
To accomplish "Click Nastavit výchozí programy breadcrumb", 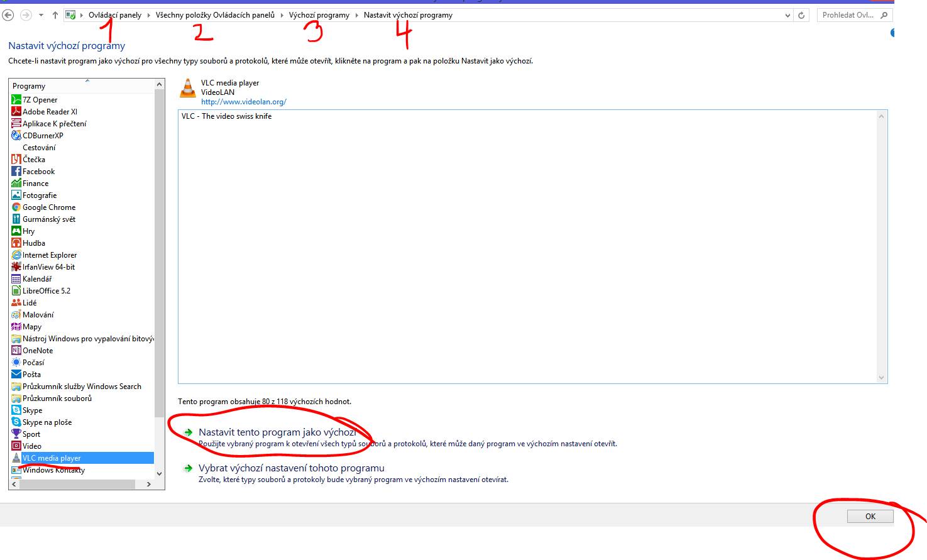I will [x=408, y=15].
